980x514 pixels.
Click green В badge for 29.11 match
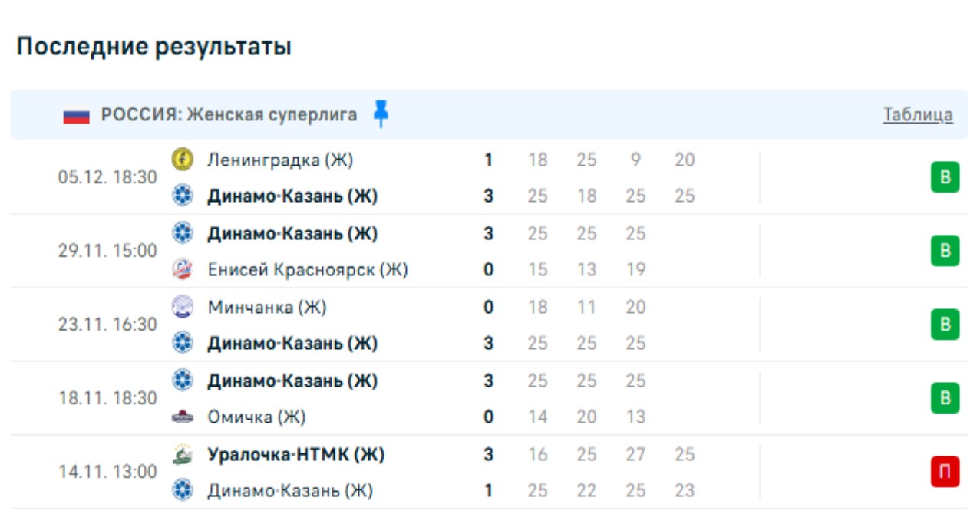click(945, 251)
